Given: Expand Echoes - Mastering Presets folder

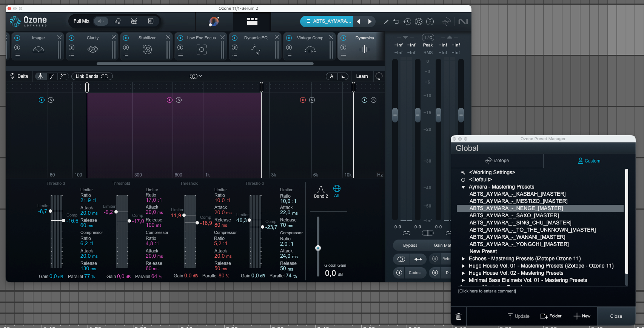Looking at the screenshot, I should coord(463,259).
